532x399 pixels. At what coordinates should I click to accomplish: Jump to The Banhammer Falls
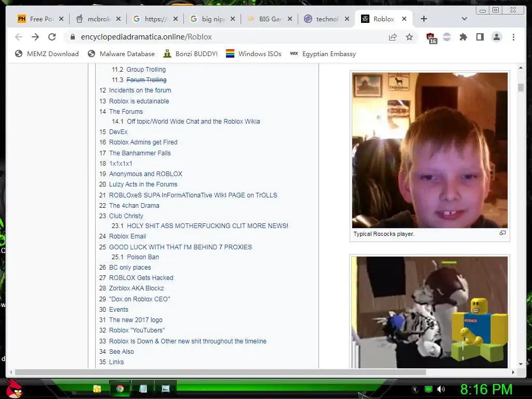tap(140, 153)
